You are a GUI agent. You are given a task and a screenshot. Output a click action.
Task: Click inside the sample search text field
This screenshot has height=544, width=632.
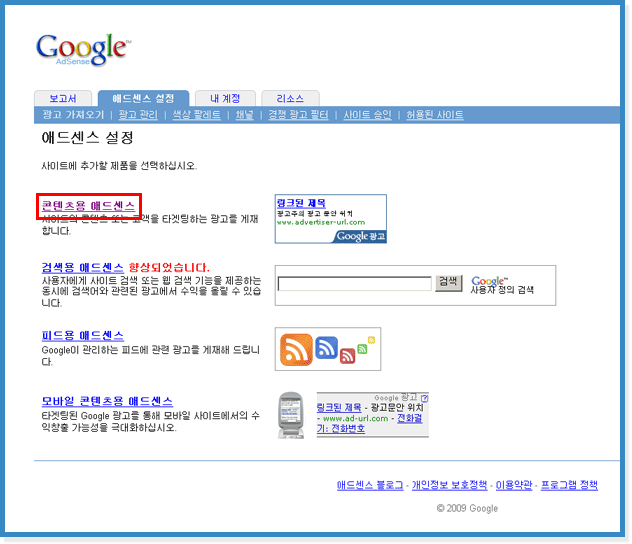[x=354, y=284]
